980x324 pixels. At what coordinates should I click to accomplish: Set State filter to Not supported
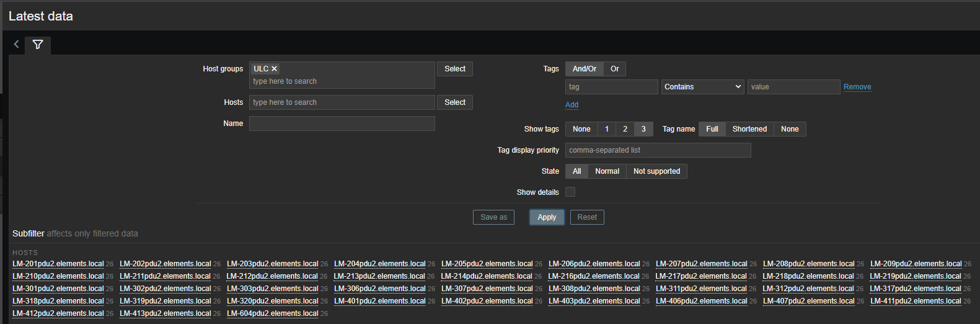pyautogui.click(x=656, y=171)
